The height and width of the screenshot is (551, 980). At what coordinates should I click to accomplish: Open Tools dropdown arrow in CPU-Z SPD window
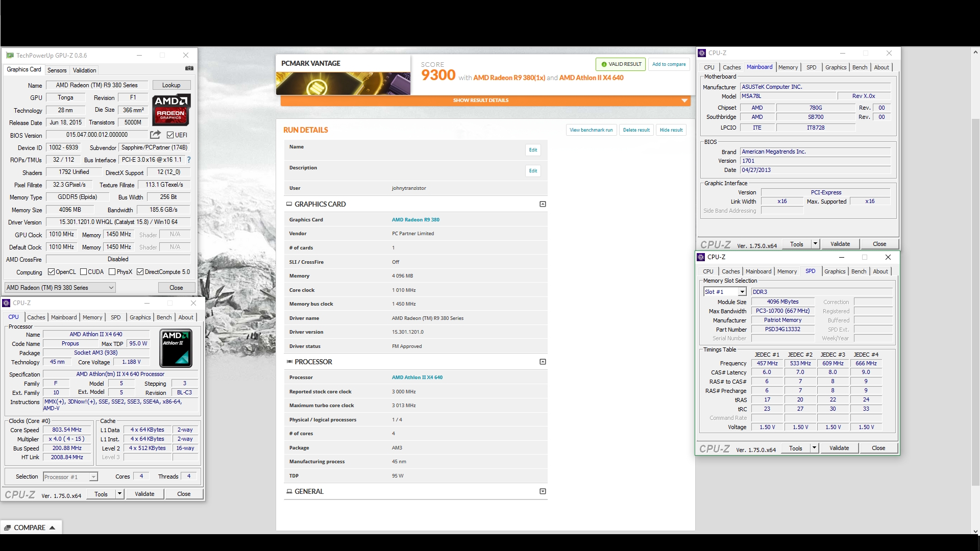(x=814, y=448)
